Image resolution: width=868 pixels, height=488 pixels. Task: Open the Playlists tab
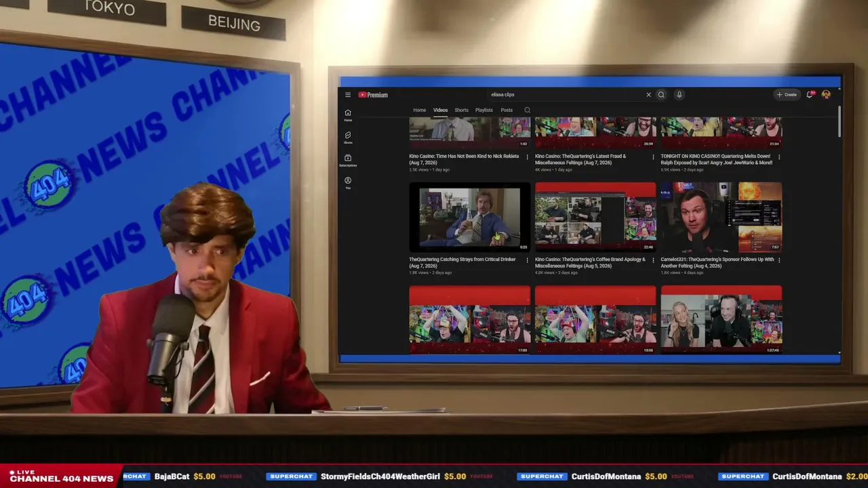(484, 110)
